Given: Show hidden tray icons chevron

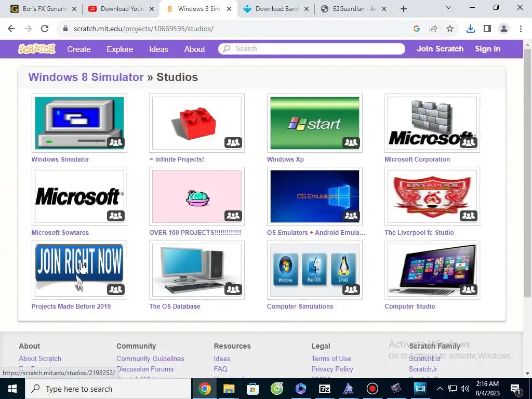Looking at the screenshot, I should [440, 389].
